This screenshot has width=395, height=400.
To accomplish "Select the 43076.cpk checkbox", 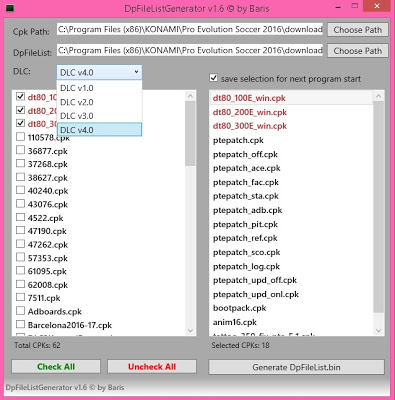I will pos(20,203).
